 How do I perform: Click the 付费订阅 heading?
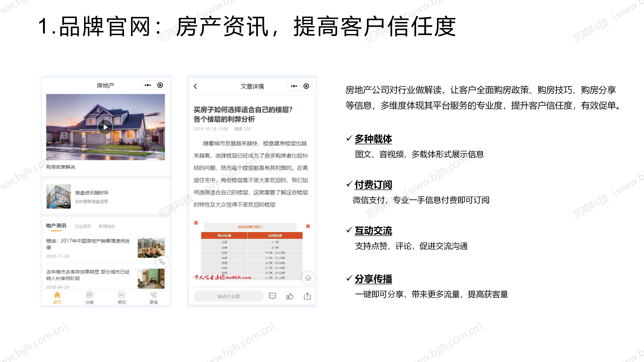(373, 185)
